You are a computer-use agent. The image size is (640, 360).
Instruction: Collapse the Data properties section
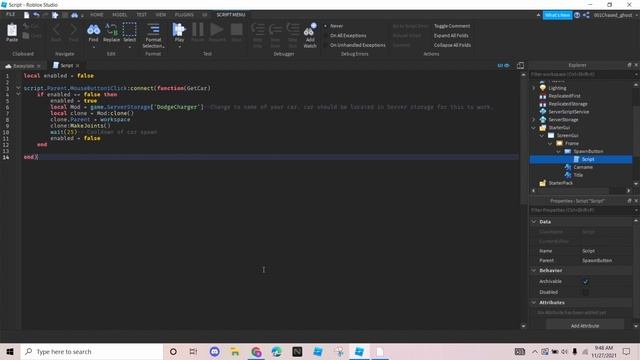[x=533, y=222]
